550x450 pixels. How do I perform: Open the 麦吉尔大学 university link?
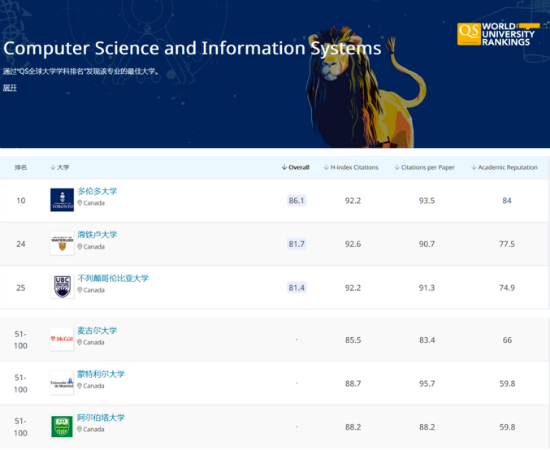97,330
